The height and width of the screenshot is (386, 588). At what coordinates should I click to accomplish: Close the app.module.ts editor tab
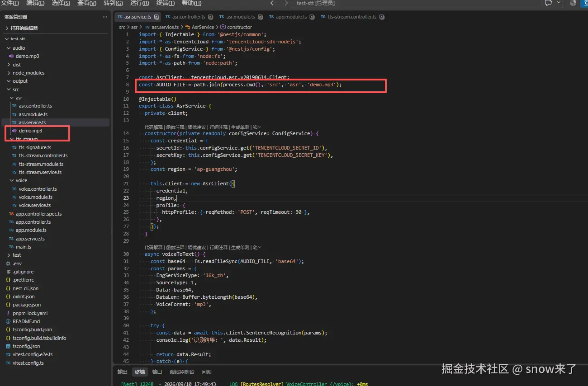tap(312, 17)
